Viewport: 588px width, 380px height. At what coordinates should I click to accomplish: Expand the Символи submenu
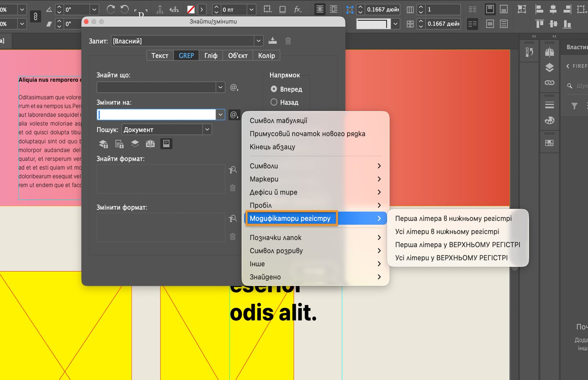coord(315,166)
